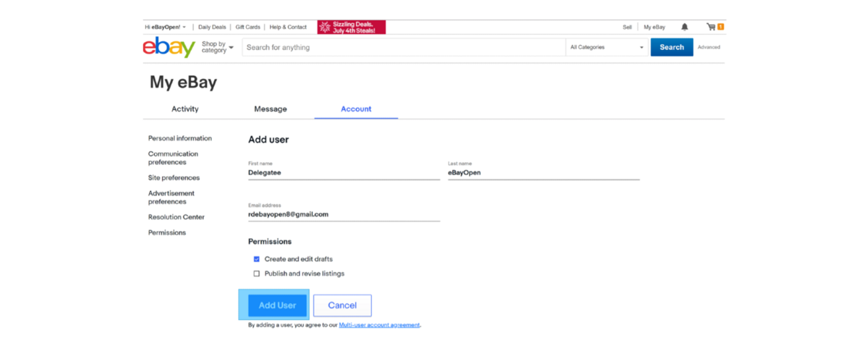
Task: Open the Daily Deals link
Action: [212, 27]
